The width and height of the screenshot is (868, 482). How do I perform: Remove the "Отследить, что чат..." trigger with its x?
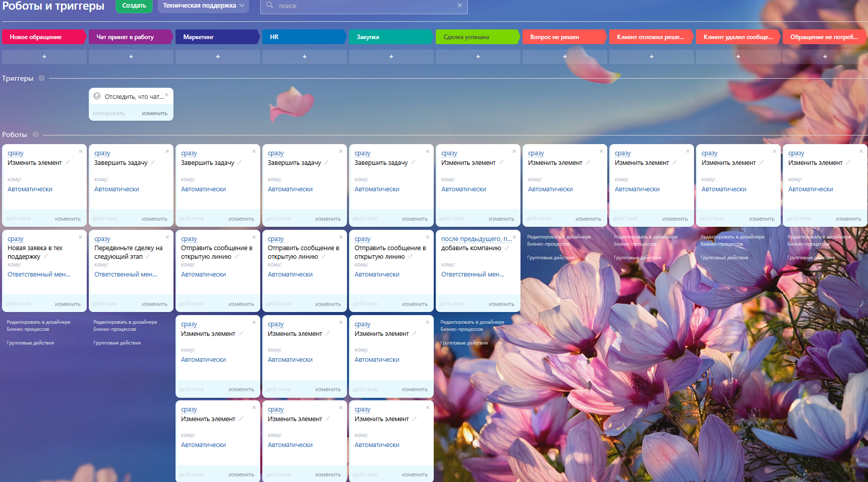pyautogui.click(x=166, y=94)
